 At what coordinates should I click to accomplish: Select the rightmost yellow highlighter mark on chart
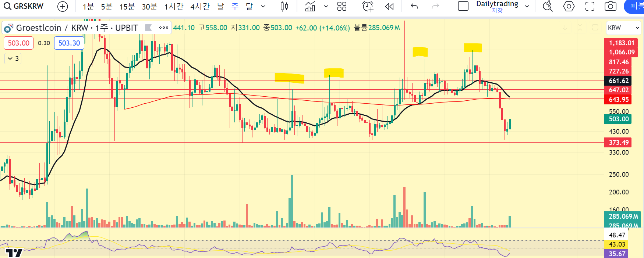473,47
